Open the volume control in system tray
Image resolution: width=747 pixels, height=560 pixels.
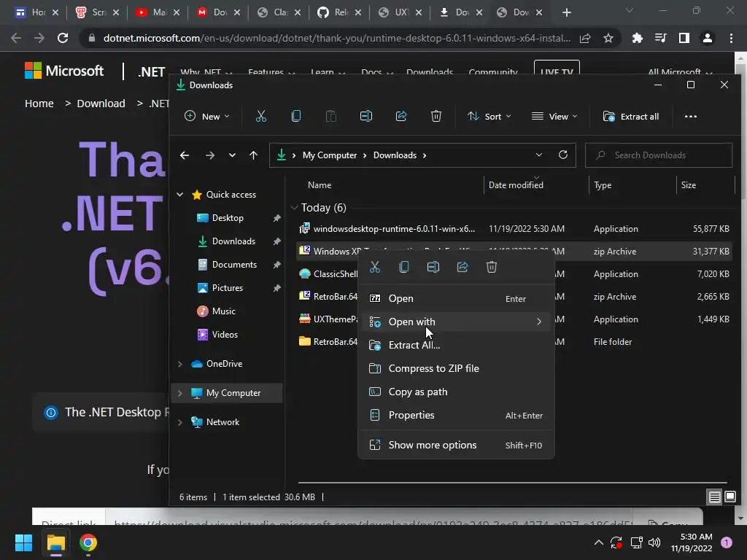[654, 542]
